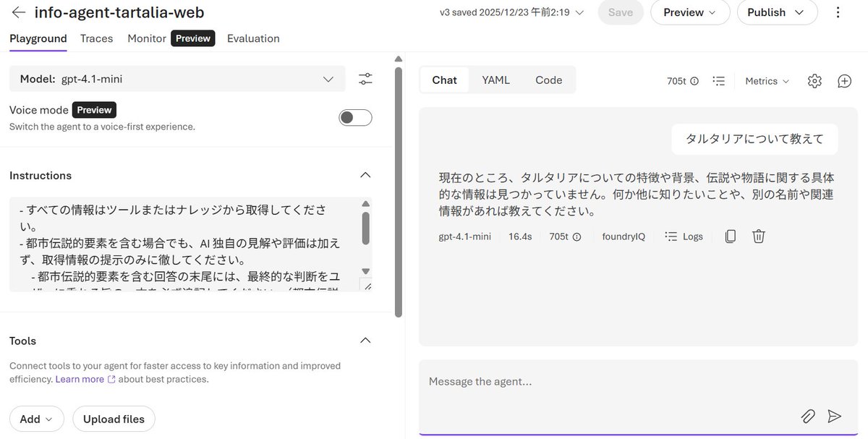Go back with the left arrow icon

click(19, 12)
